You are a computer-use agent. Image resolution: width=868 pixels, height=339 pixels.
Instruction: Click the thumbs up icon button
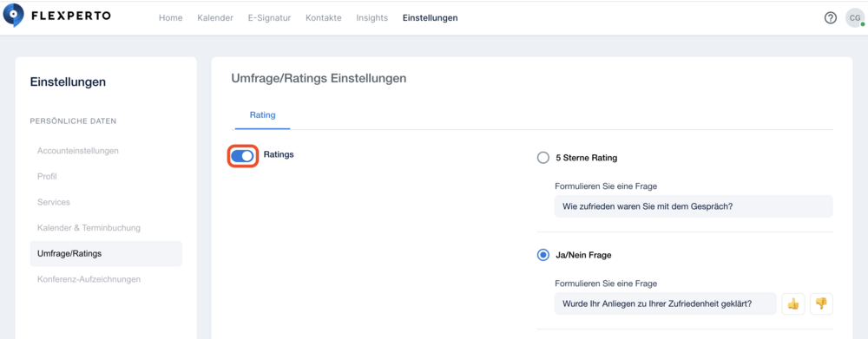coord(793,303)
